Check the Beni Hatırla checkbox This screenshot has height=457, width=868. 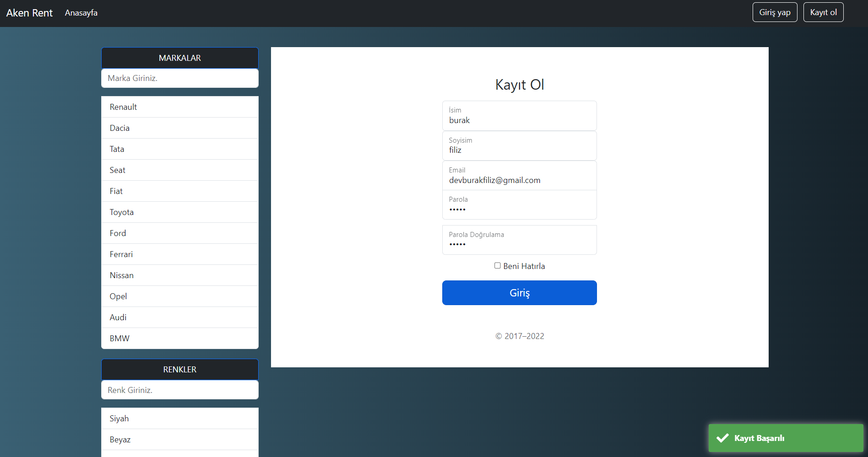click(497, 265)
